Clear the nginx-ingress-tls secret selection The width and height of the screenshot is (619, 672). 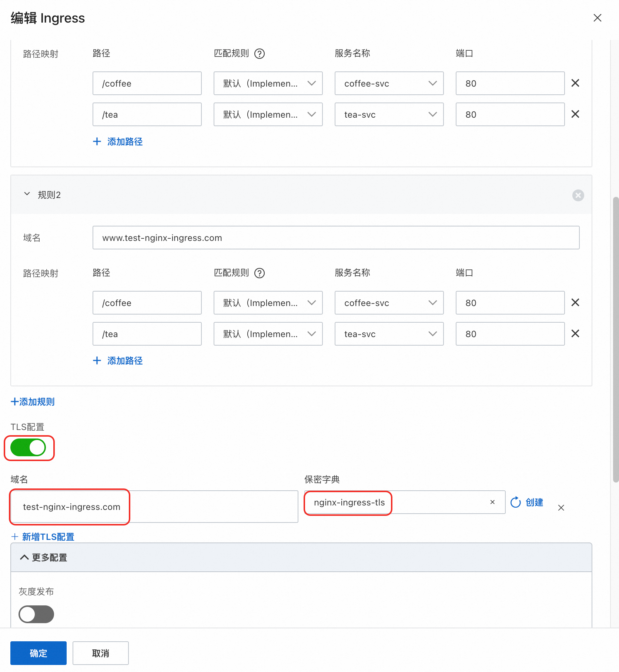[x=492, y=502]
